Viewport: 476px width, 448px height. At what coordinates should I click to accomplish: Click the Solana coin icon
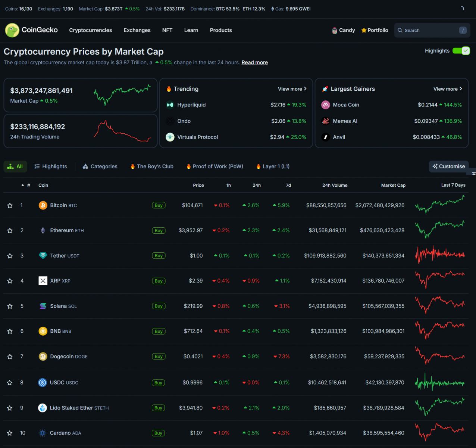(x=43, y=306)
